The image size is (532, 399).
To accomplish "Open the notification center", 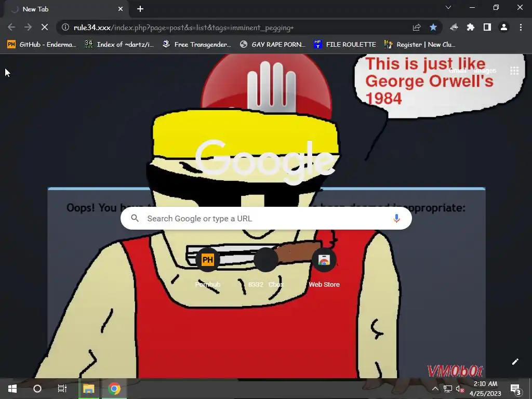I will coord(515,389).
